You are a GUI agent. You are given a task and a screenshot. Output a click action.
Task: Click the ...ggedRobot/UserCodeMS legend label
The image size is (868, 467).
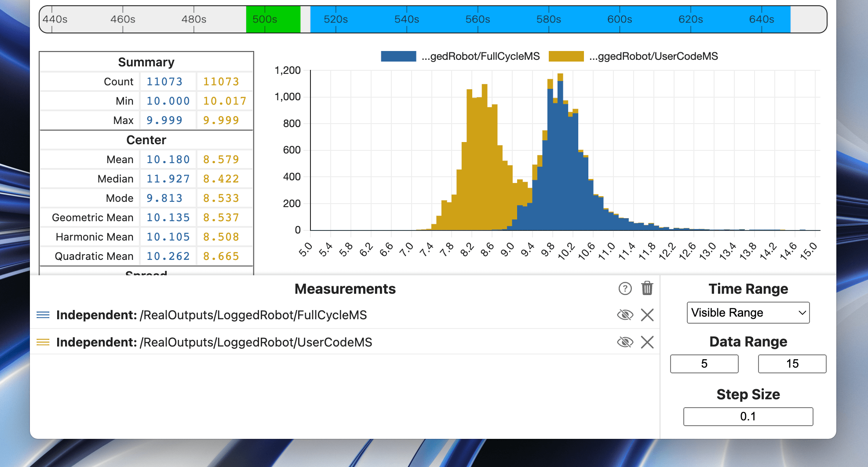tap(653, 56)
